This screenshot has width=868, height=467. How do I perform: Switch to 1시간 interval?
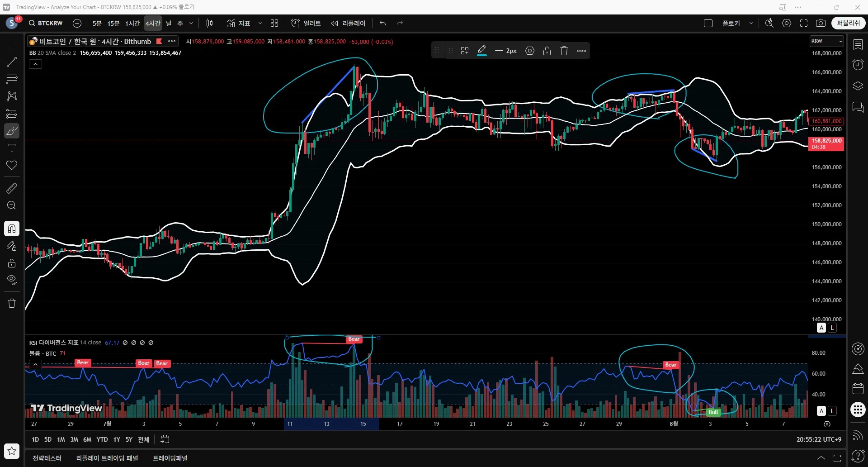pos(132,23)
